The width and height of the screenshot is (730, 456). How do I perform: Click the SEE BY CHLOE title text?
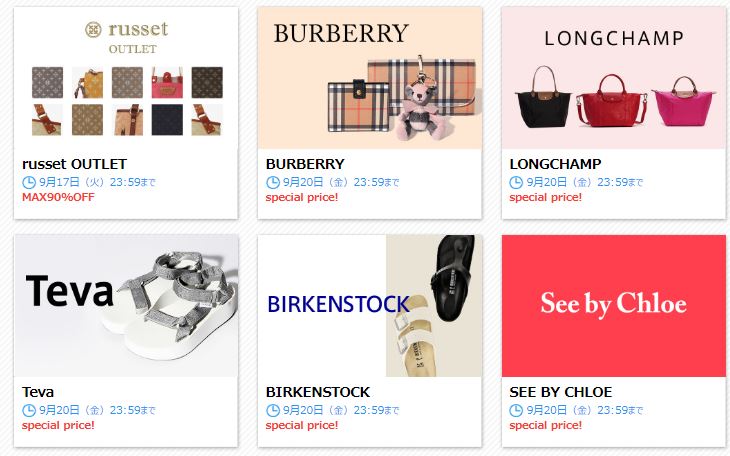click(561, 392)
